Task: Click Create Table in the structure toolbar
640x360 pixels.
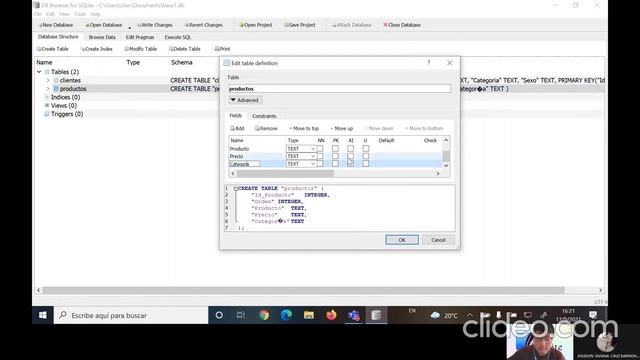Action: (53, 49)
